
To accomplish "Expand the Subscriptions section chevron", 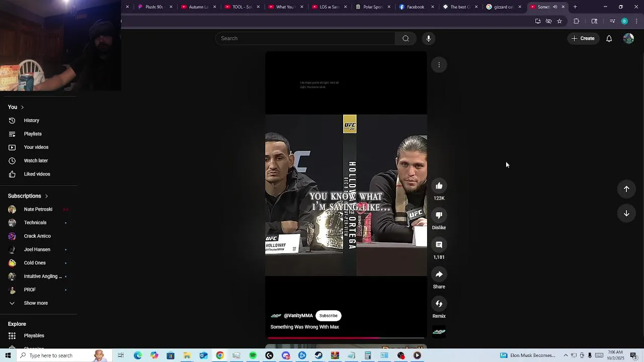I will (46, 196).
